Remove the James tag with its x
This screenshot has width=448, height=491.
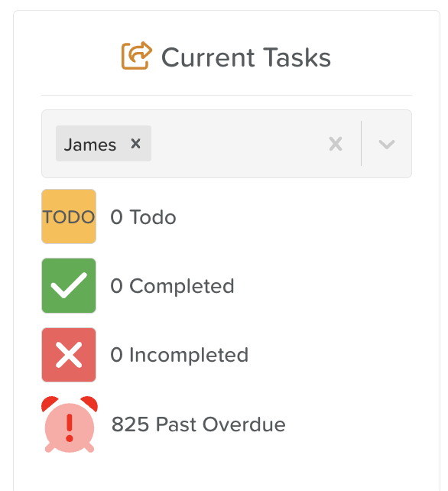click(135, 144)
